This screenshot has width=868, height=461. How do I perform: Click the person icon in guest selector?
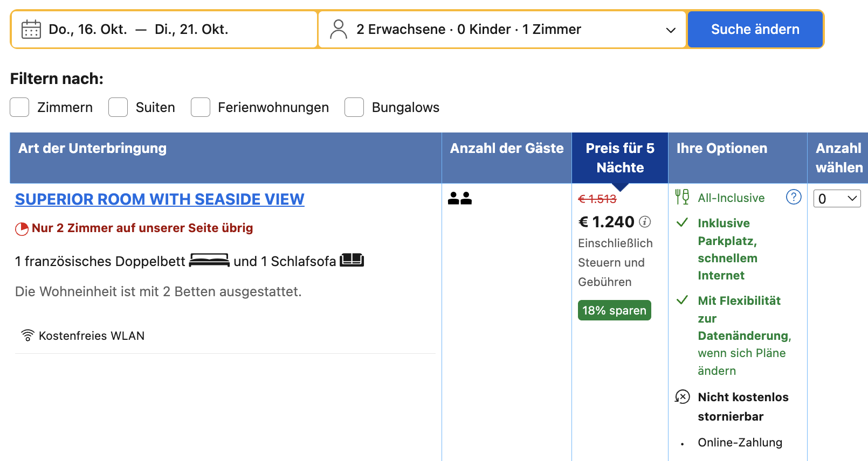[339, 29]
